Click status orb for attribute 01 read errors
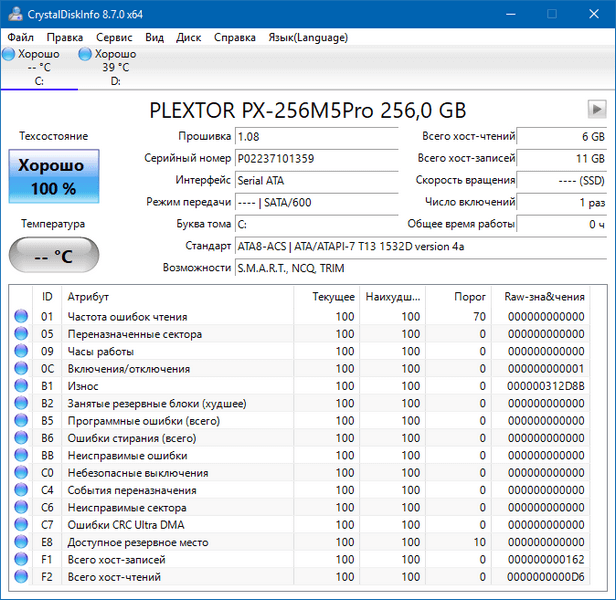This screenshot has width=616, height=600. point(22,317)
